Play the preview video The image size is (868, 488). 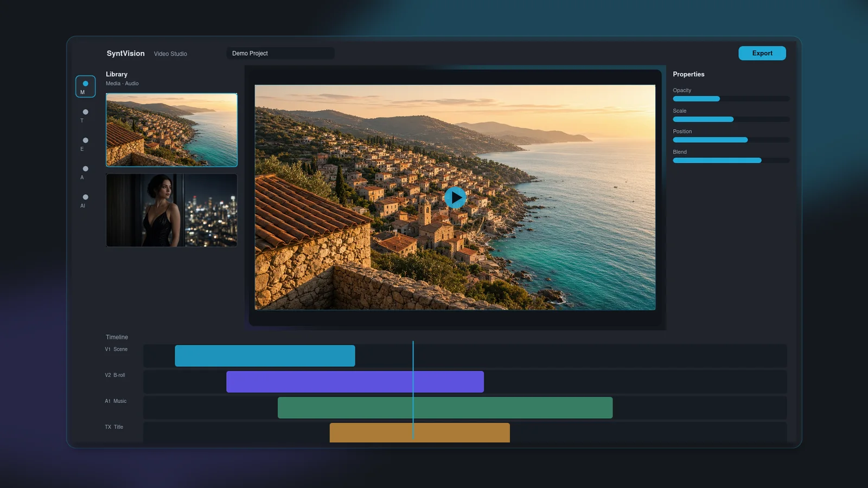point(455,197)
